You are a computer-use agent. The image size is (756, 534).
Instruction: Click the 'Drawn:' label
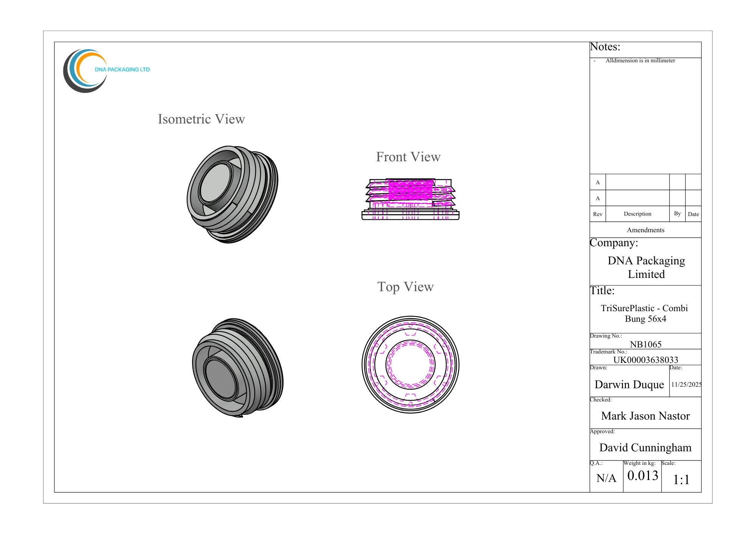[x=598, y=367]
